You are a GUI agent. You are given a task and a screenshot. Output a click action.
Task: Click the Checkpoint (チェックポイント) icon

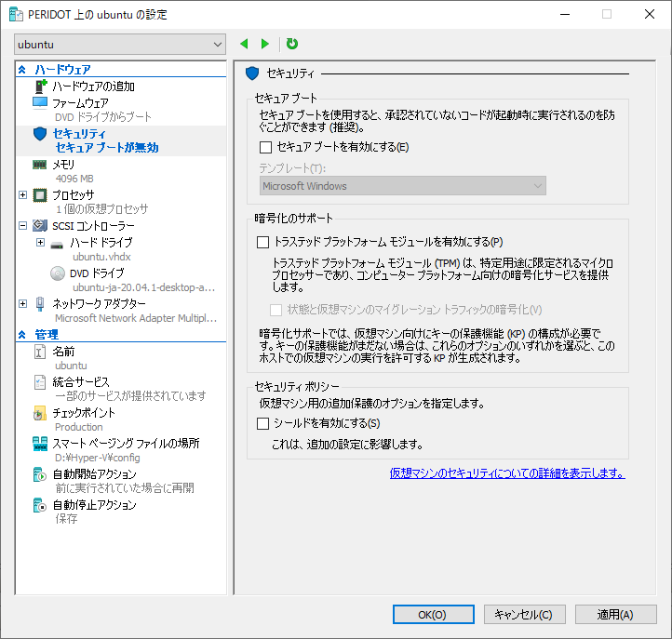pyautogui.click(x=40, y=413)
